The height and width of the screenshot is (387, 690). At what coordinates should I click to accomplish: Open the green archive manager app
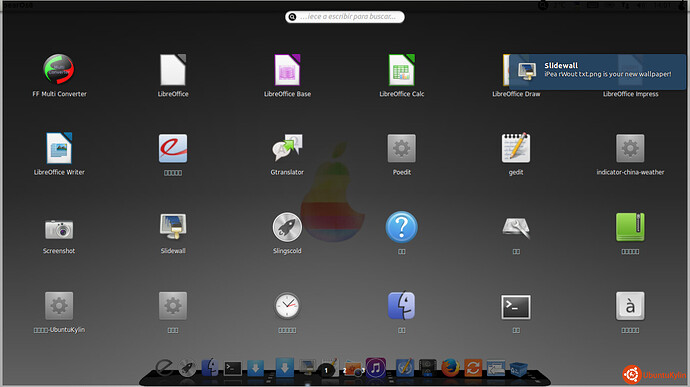pos(630,227)
